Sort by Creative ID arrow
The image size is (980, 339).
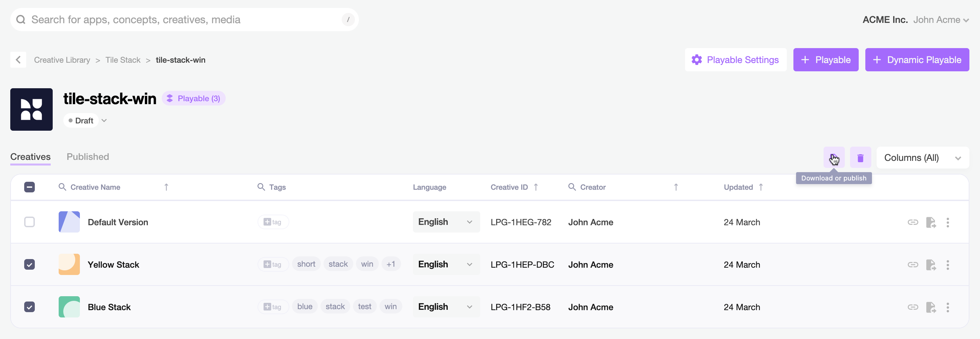(536, 187)
